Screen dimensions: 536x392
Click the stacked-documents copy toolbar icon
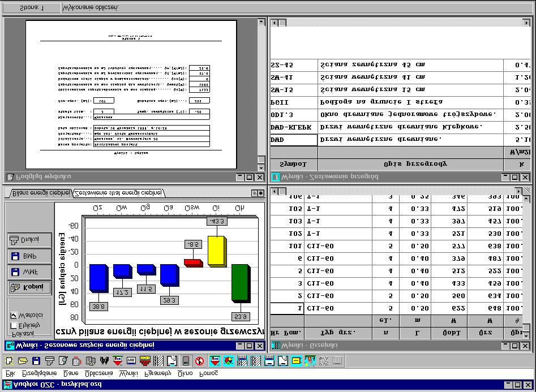[91, 360]
